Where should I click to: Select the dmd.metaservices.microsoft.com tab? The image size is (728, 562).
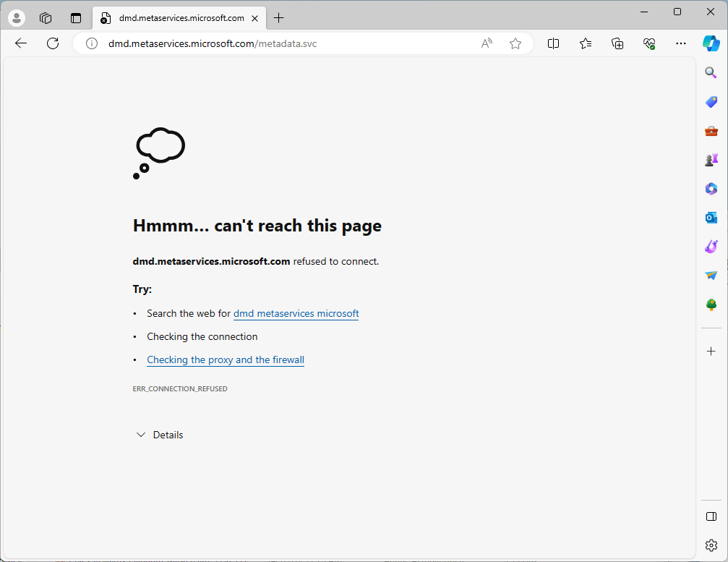coord(179,18)
